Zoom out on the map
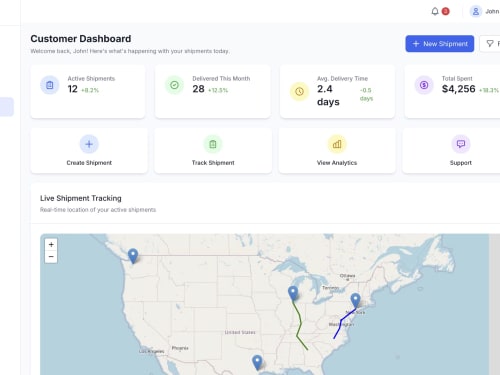Image resolution: width=500 pixels, height=375 pixels. pyautogui.click(x=51, y=257)
